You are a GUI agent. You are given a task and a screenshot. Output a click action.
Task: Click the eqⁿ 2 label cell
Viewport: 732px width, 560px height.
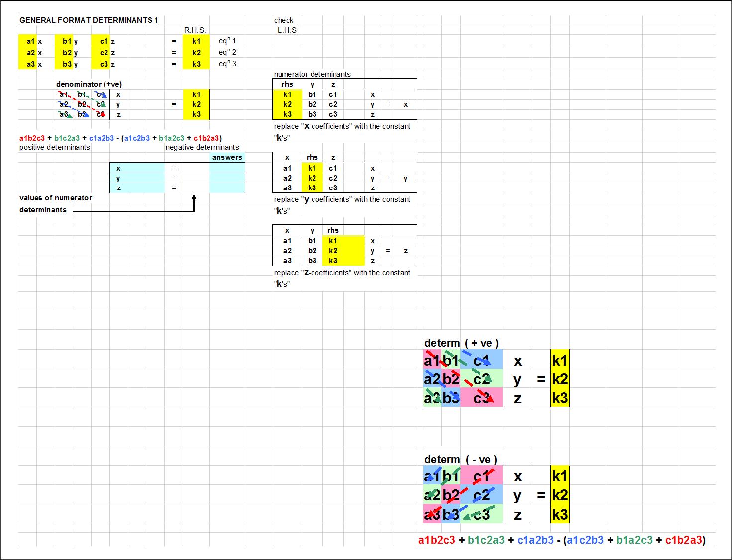(x=227, y=52)
